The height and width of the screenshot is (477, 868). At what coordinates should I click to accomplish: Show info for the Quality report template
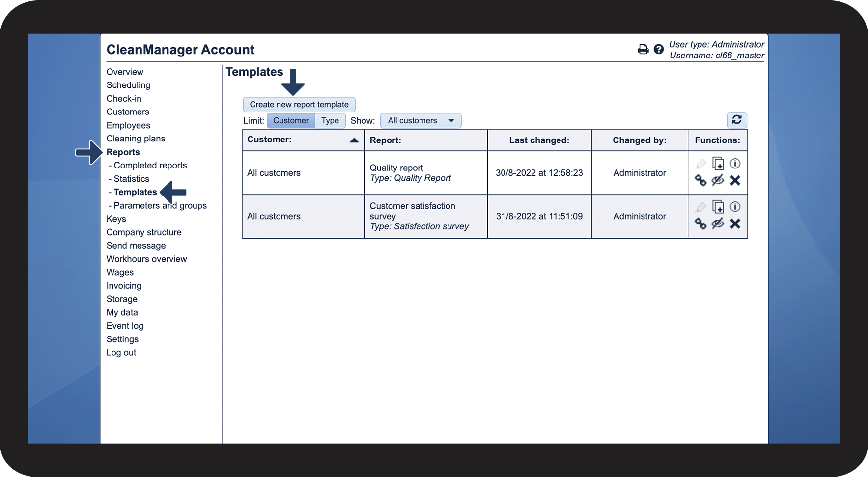click(x=735, y=164)
